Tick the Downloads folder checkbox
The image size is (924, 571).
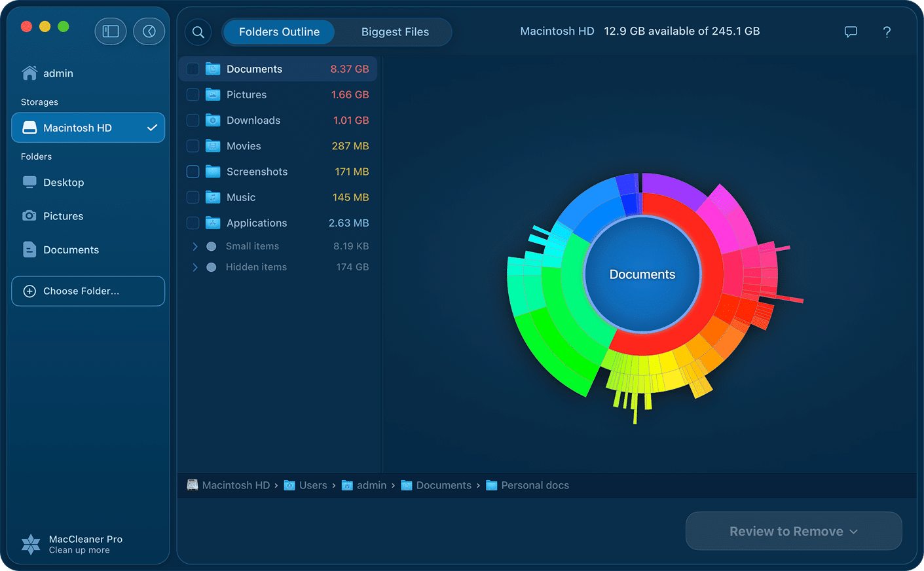(x=193, y=120)
